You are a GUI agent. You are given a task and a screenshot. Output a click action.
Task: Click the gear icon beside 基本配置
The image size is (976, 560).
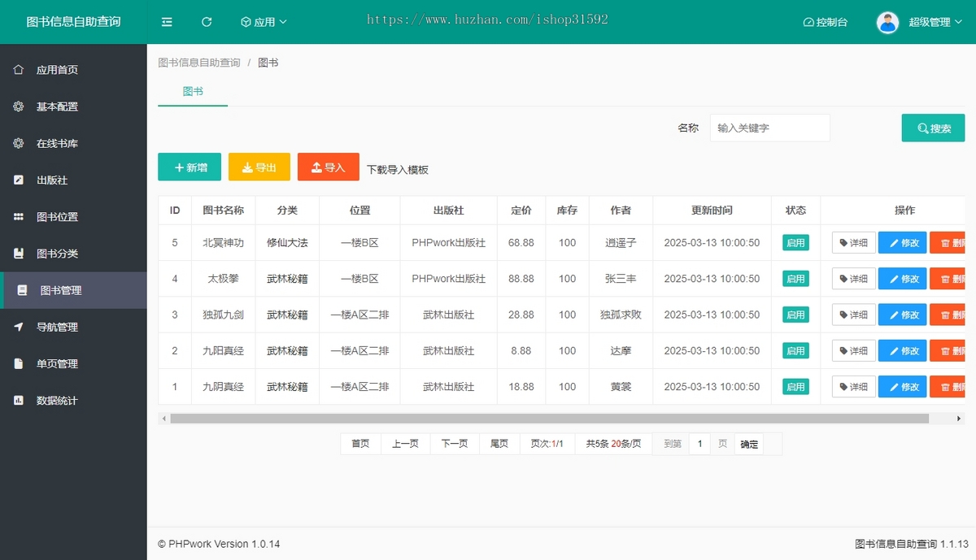(19, 106)
